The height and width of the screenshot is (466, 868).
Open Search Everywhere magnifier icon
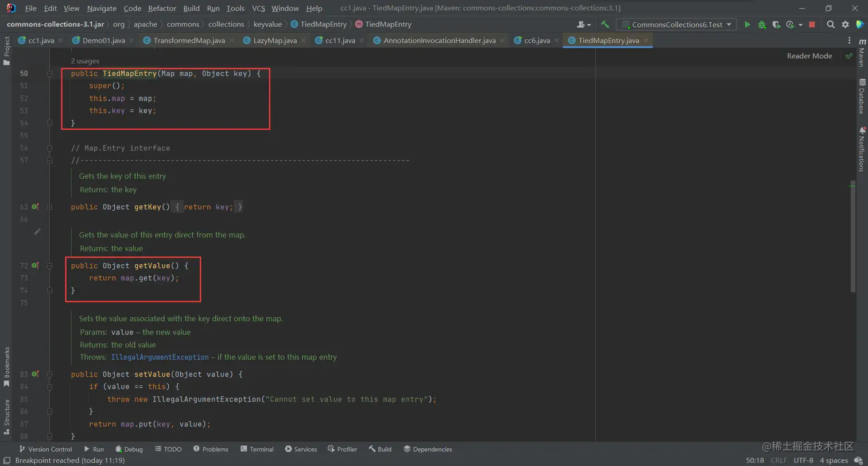tap(831, 25)
